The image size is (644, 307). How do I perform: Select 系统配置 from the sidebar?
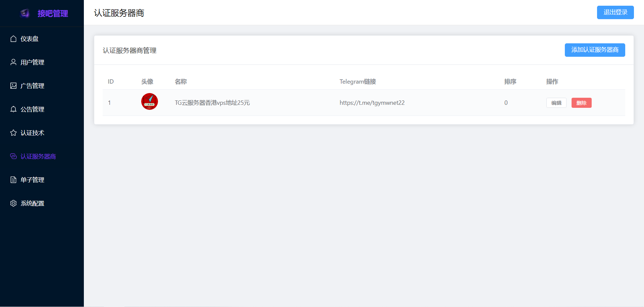[32, 204]
